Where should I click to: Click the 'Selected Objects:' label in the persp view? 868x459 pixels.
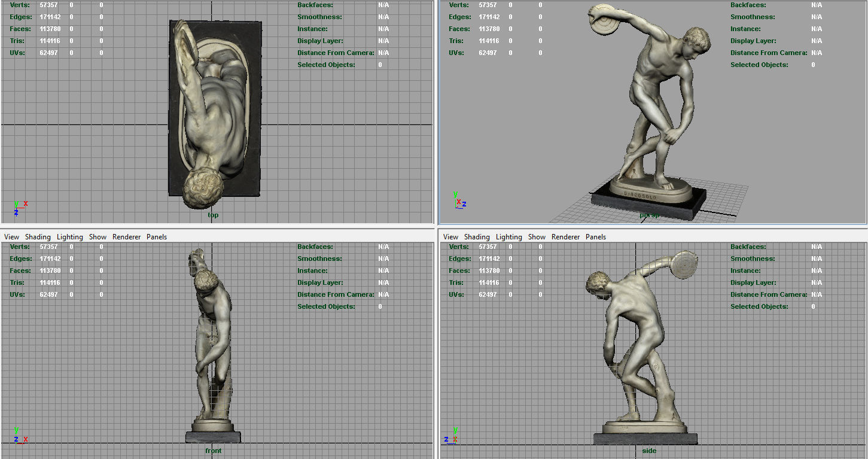(759, 65)
